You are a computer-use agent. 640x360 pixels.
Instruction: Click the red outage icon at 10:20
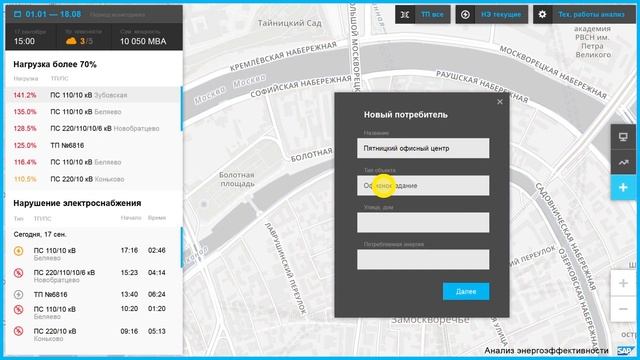[x=18, y=309]
